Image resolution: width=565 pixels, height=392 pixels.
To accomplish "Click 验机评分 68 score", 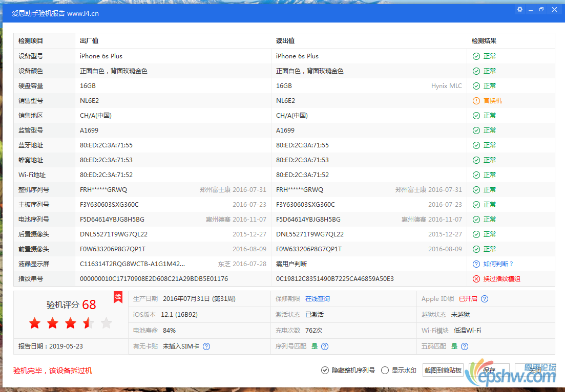I will click(x=71, y=305).
